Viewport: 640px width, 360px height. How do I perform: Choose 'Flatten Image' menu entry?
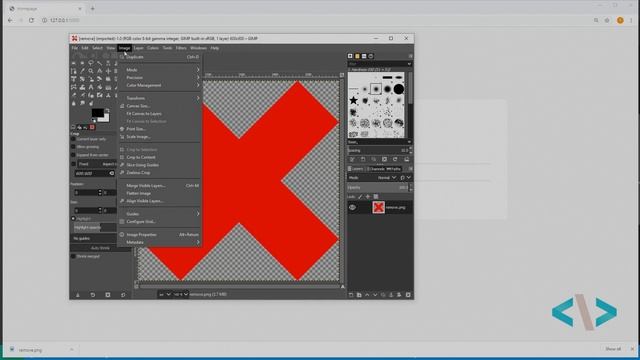click(x=160, y=193)
